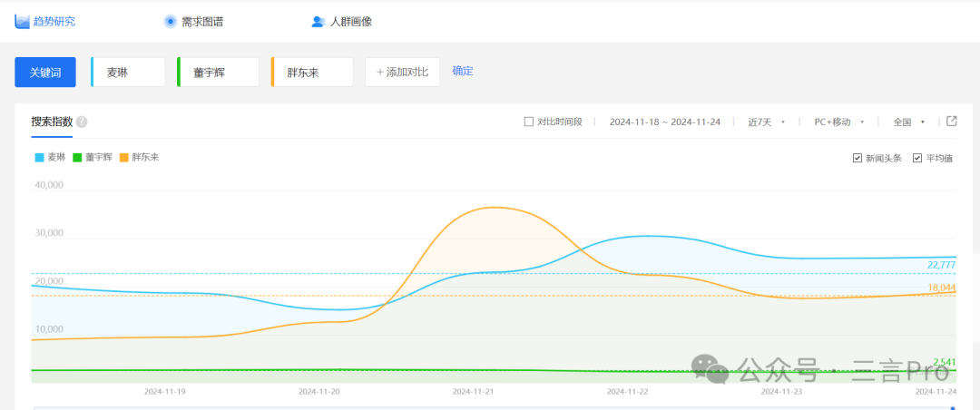Viewport: 980px width, 410px height.
Task: Expand the PC+移动 device dropdown
Action: click(x=838, y=122)
